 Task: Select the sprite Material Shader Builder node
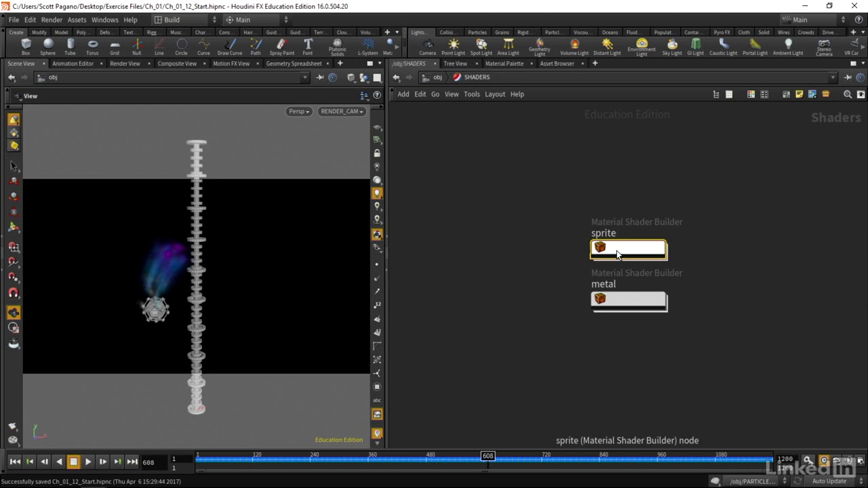[x=629, y=249]
